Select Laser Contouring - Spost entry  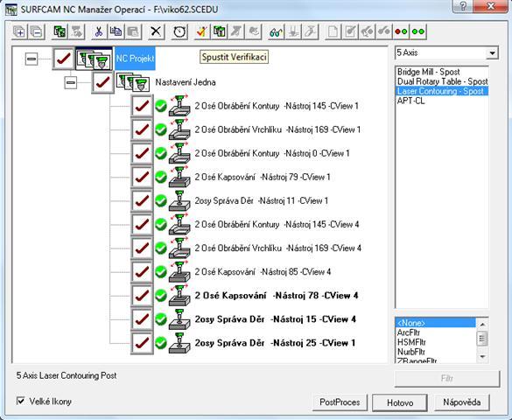click(442, 91)
